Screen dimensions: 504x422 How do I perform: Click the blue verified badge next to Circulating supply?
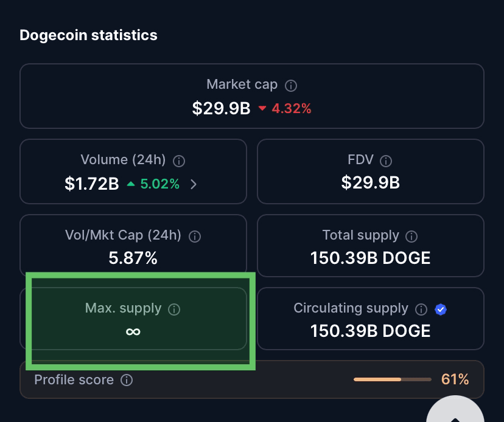[x=441, y=310]
